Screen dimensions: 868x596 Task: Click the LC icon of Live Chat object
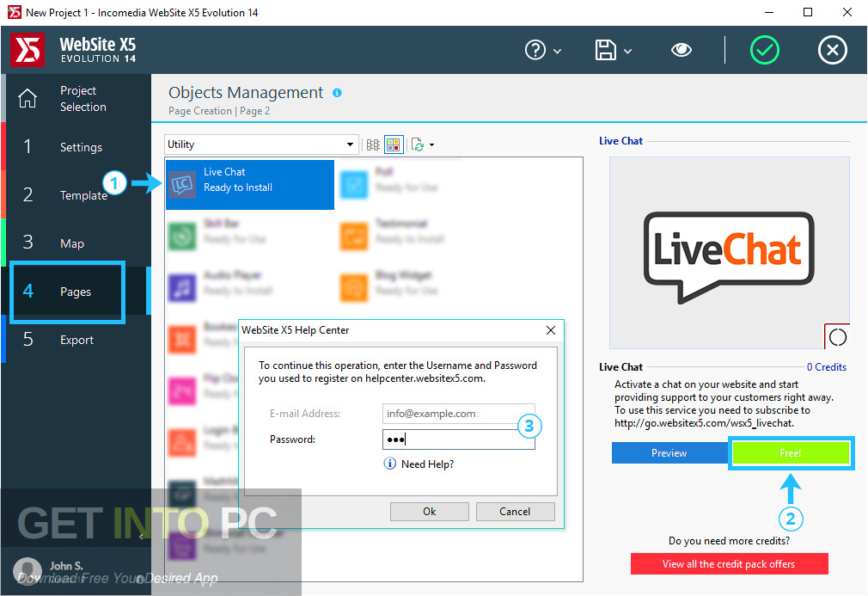[182, 184]
